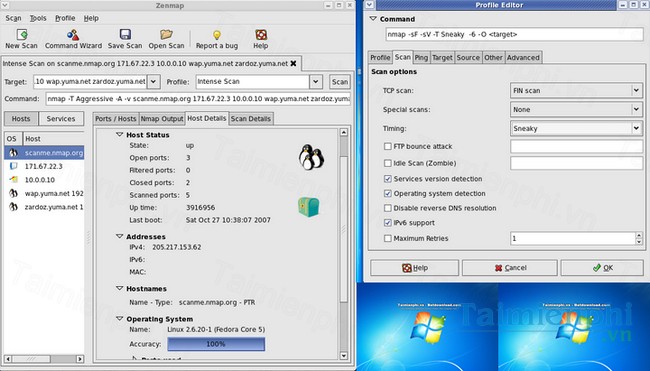Open the Target tab in Profile Editor

[x=442, y=58]
